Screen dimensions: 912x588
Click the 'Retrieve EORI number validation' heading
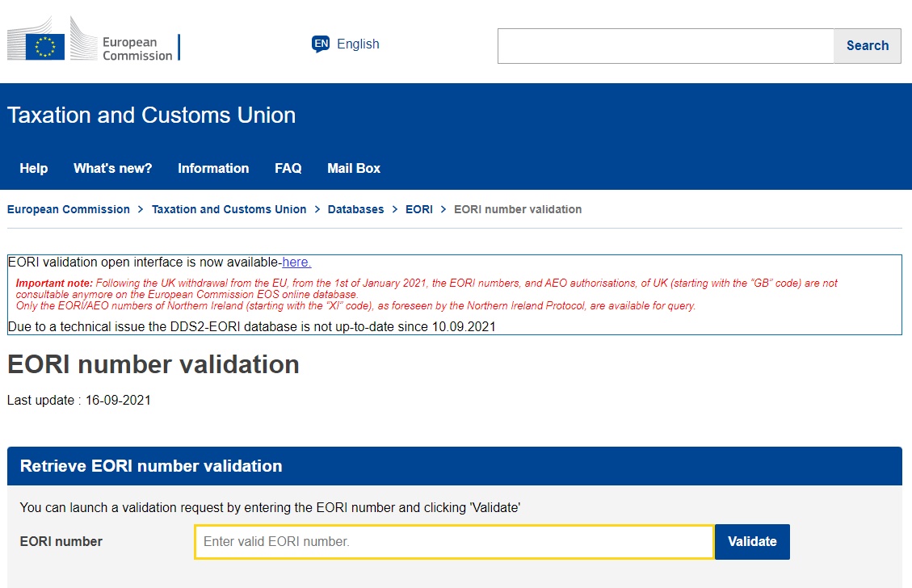[x=151, y=466]
